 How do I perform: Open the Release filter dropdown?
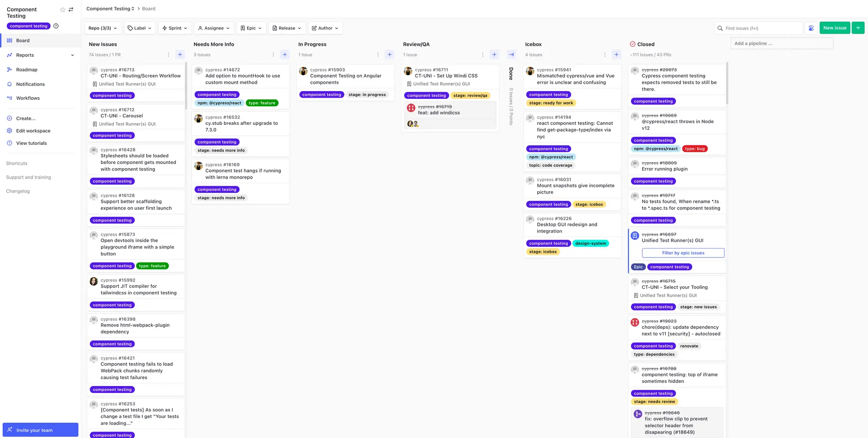[287, 28]
